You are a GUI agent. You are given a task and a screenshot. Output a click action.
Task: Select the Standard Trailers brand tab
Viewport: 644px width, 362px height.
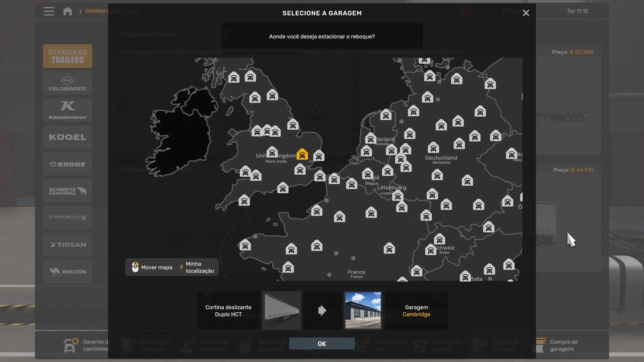tap(67, 56)
